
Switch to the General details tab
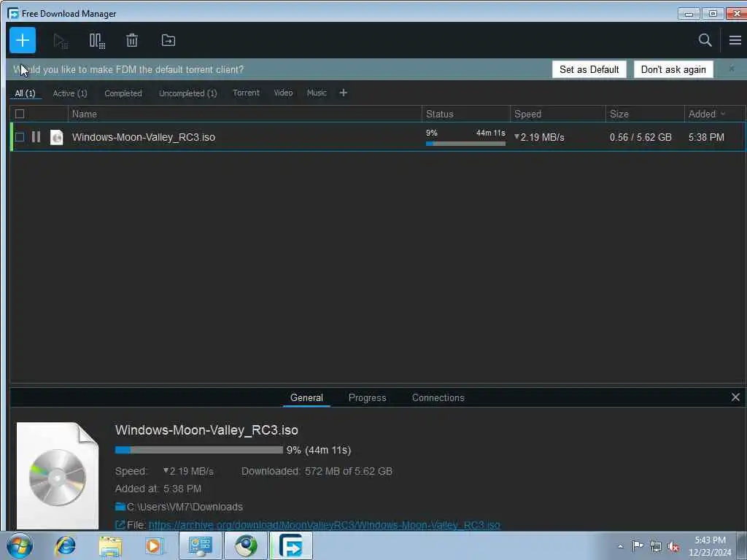coord(306,397)
